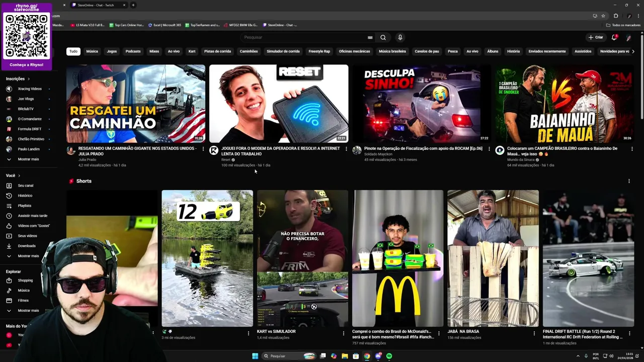Open Spotify from Windows taskbar
Image resolution: width=644 pixels, height=362 pixels.
click(389, 356)
